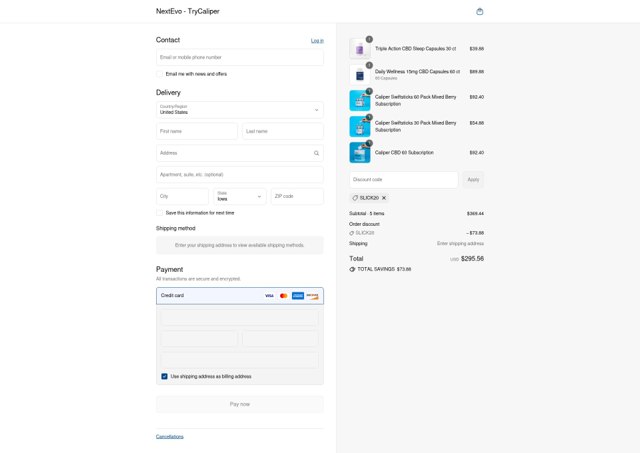Screen dimensions: 640x453
Task: Click the Subtotal 5 items label
Action: pyautogui.click(x=367, y=213)
